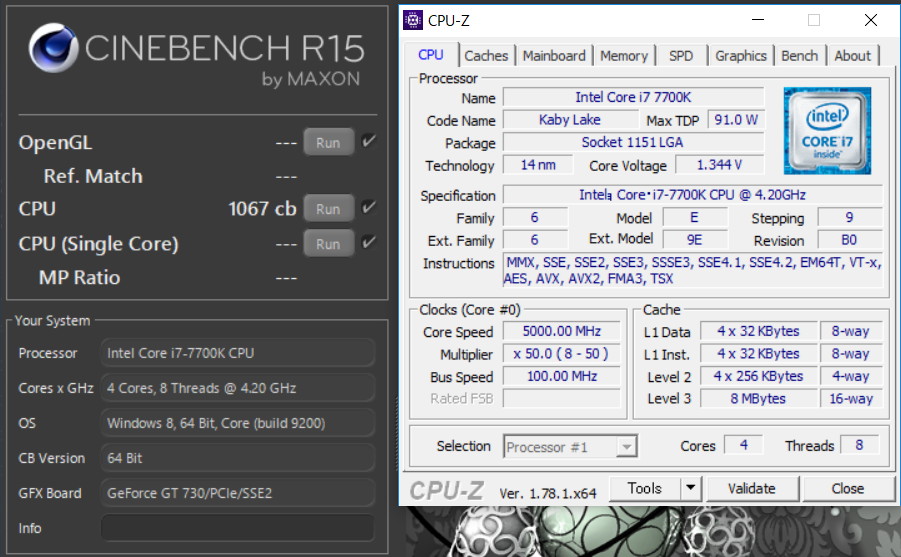Click the Cinebench R15 sphere logo
901x557 pixels.
tap(53, 48)
